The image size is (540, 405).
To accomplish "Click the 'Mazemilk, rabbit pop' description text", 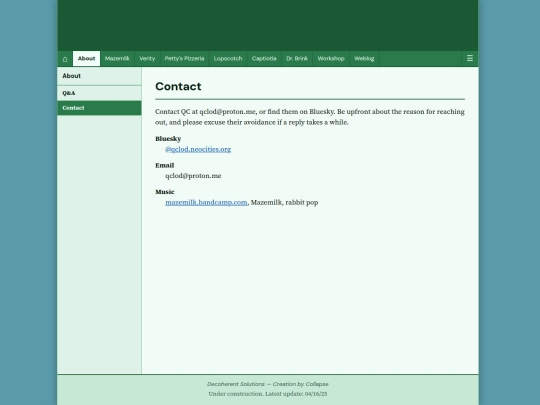I will click(x=284, y=202).
